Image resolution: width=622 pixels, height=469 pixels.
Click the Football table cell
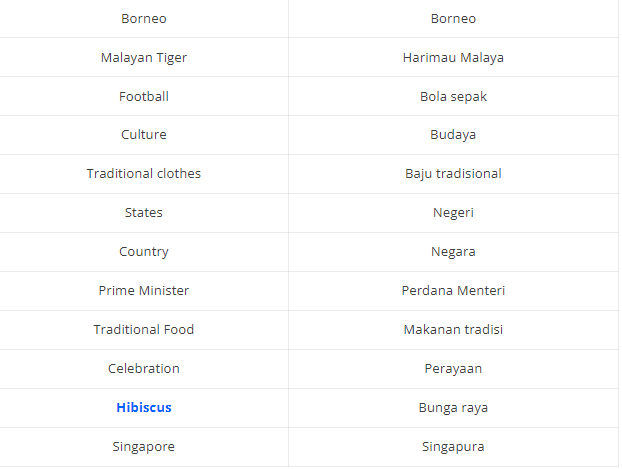tap(144, 96)
